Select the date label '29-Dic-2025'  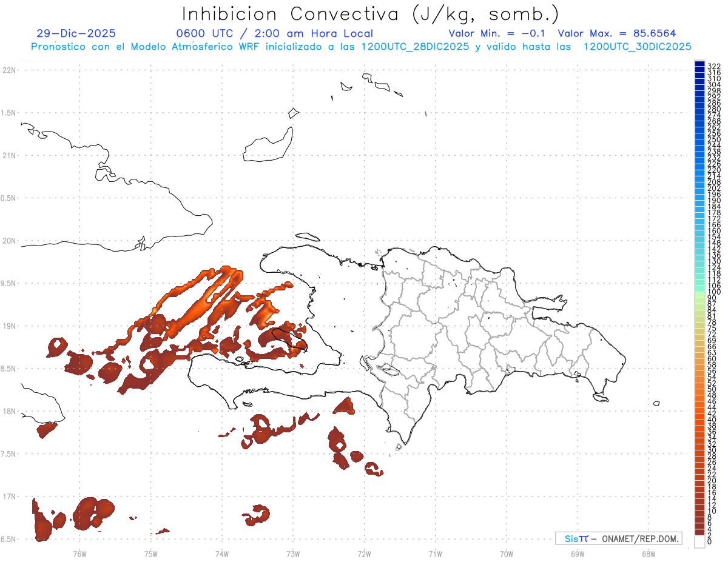(76, 33)
